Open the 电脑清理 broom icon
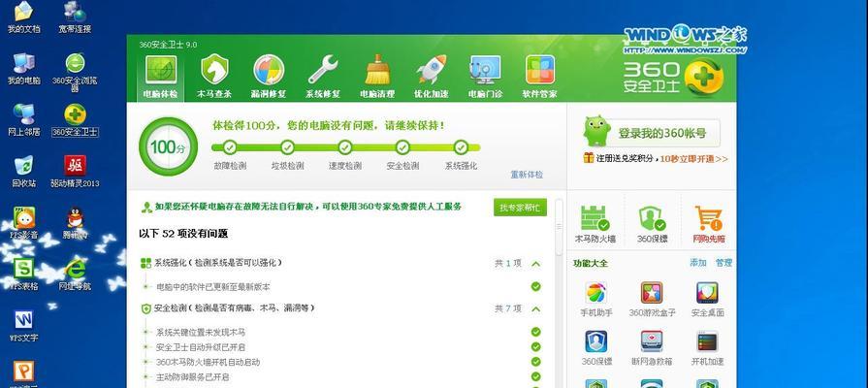The width and height of the screenshot is (868, 388). point(377,77)
